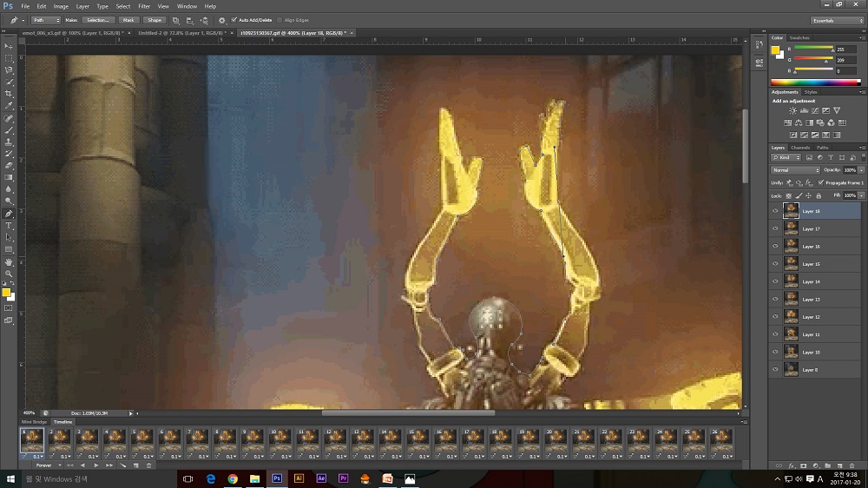Hide Layer 12 visibility eye
Screen dimensions: 868x488
pyautogui.click(x=775, y=317)
